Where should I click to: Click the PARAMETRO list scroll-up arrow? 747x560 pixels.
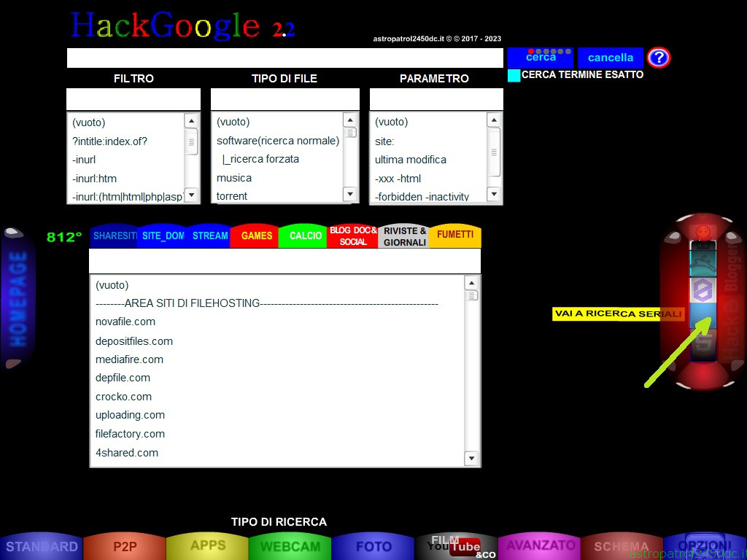pos(494,120)
